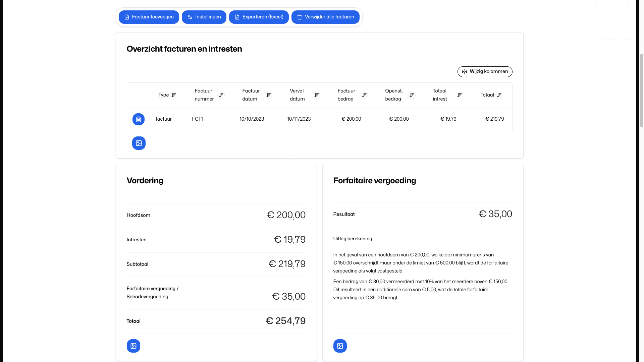Sort by Factuur bedrag column icon
Viewport: 644px width, 362px height.
pos(364,95)
